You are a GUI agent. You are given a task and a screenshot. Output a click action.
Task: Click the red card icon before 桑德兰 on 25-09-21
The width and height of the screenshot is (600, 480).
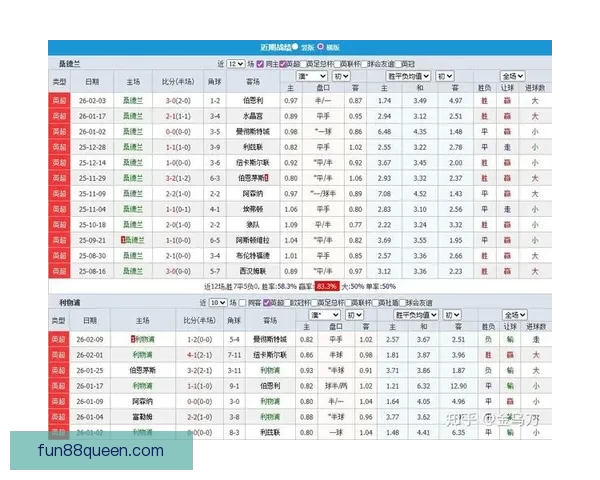click(123, 240)
